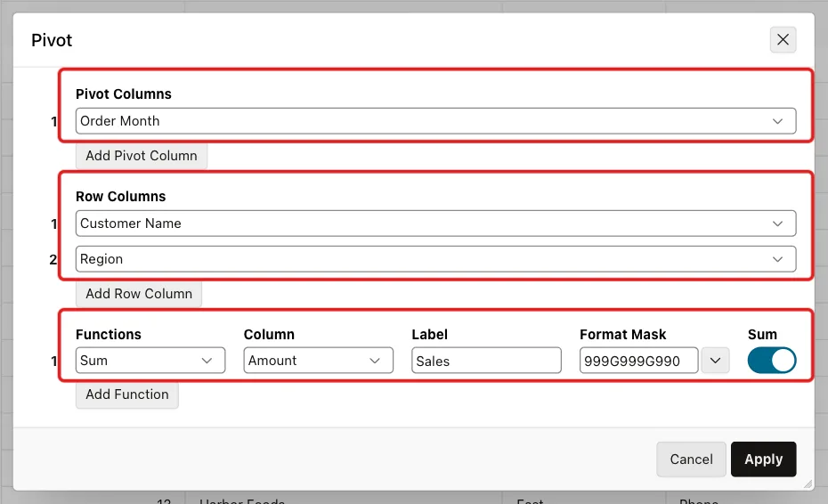Click Add Function button
This screenshot has width=828, height=504.
click(126, 394)
